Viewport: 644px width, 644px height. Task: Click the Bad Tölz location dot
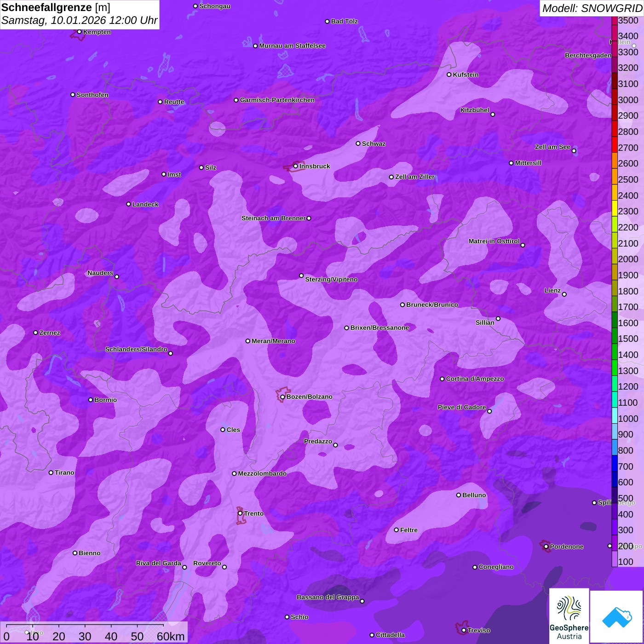point(327,21)
